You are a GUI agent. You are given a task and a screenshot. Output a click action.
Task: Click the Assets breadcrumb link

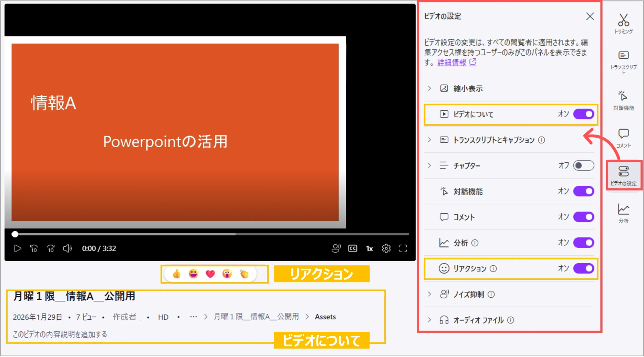pyautogui.click(x=325, y=317)
